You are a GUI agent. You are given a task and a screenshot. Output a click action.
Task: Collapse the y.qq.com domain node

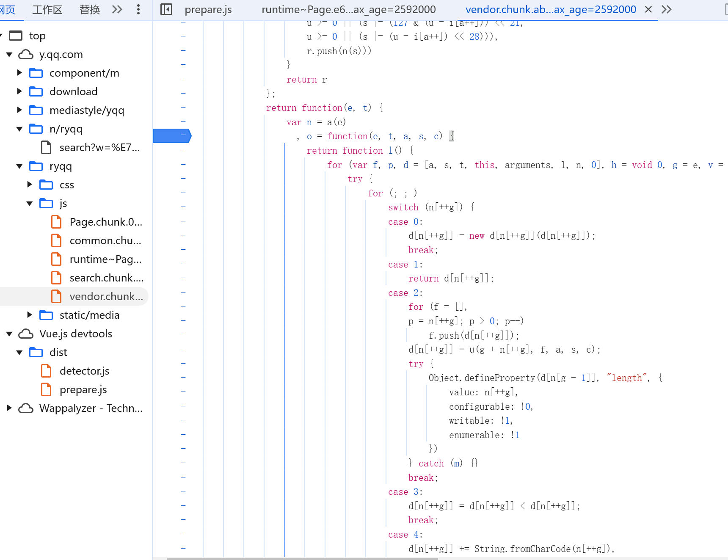coord(9,54)
